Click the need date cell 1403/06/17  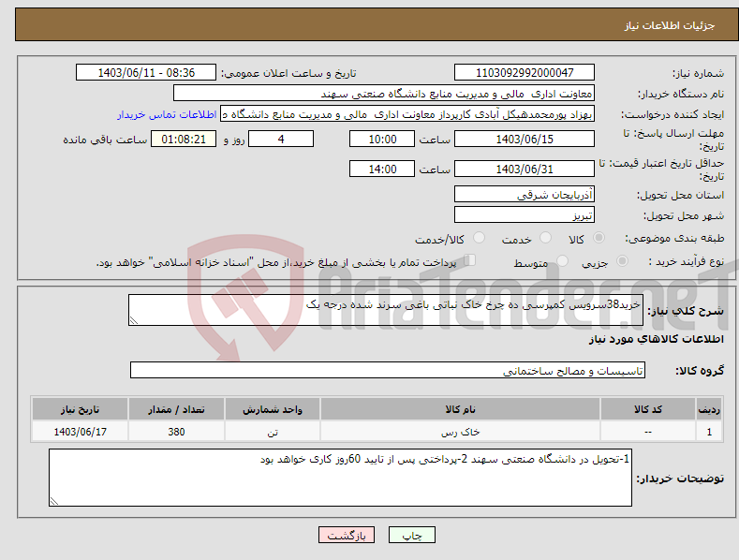click(81, 432)
